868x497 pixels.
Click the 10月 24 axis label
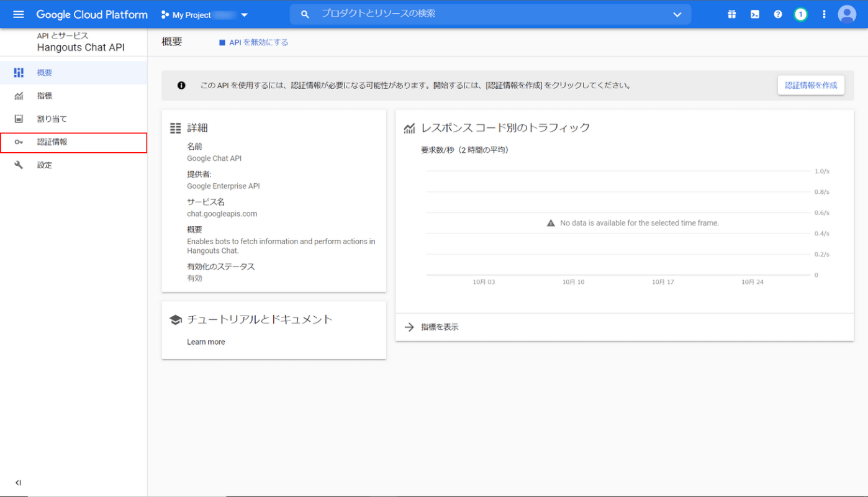752,282
